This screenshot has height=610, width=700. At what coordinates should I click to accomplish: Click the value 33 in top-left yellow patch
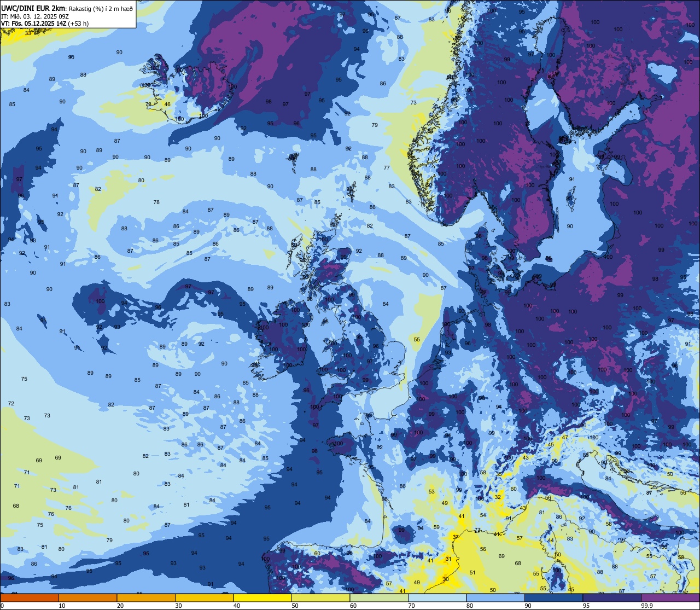pos(28,33)
